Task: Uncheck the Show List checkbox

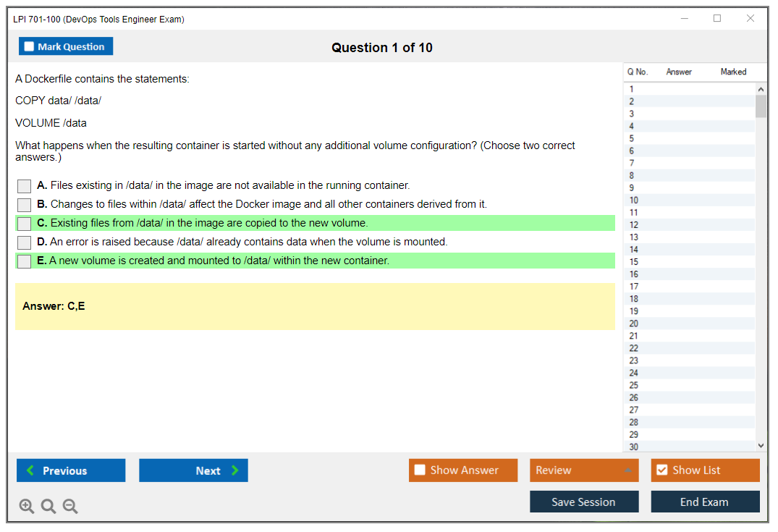Action: [661, 470]
